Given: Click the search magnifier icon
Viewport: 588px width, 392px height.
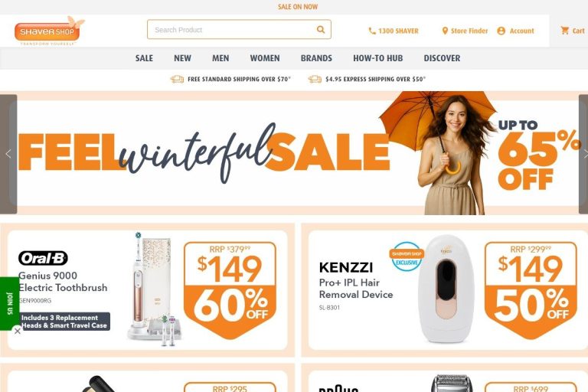Looking at the screenshot, I should click(x=321, y=29).
